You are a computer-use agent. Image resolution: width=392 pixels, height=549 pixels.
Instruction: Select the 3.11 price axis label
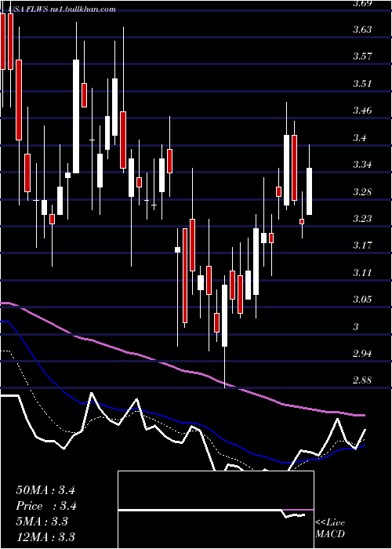tap(362, 273)
